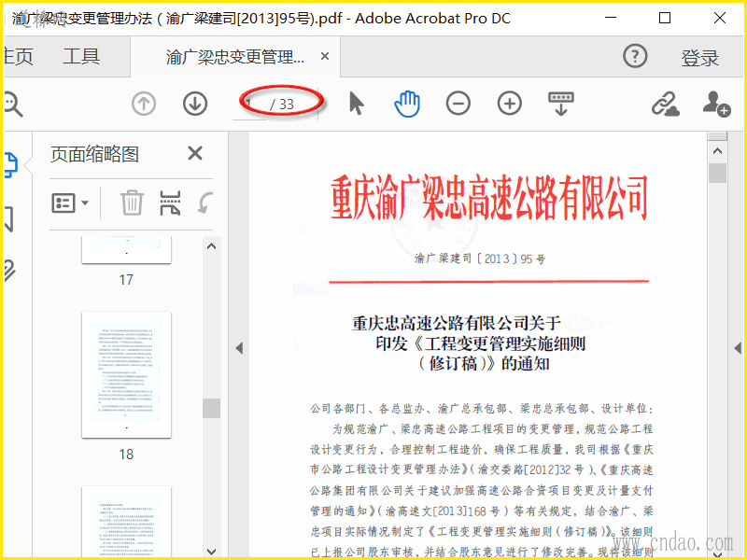Click the page 18 label below the thumbnail
This screenshot has width=747, height=560.
(x=126, y=455)
